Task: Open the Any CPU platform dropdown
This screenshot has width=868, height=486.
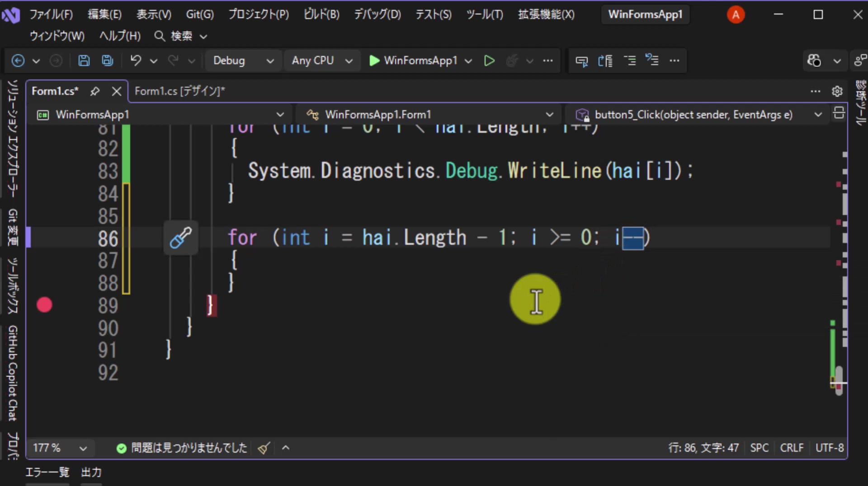Action: (x=321, y=61)
